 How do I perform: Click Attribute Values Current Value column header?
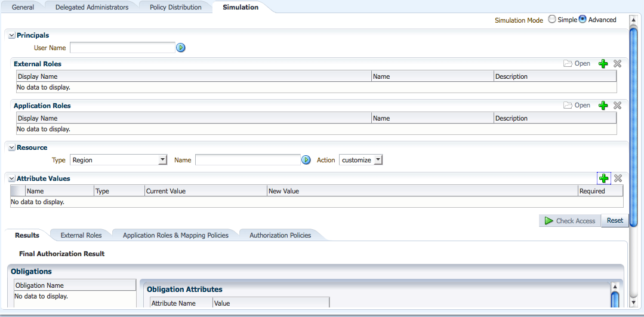[206, 191]
